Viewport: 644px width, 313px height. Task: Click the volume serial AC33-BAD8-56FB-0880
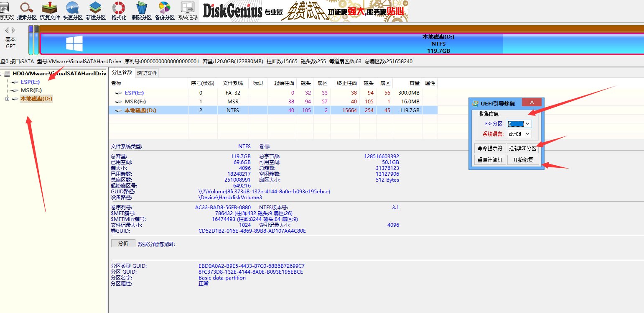tap(223, 208)
